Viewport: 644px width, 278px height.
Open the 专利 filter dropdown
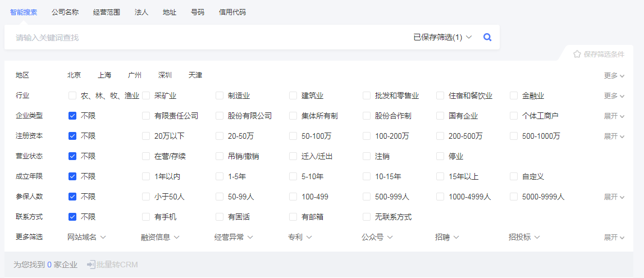[300, 237]
